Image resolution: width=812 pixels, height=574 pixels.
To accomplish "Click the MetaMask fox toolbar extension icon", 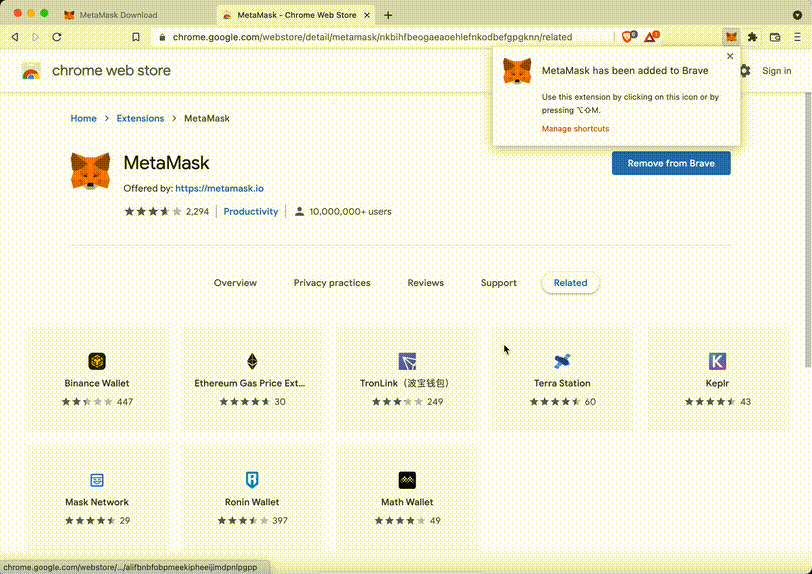I will [731, 37].
